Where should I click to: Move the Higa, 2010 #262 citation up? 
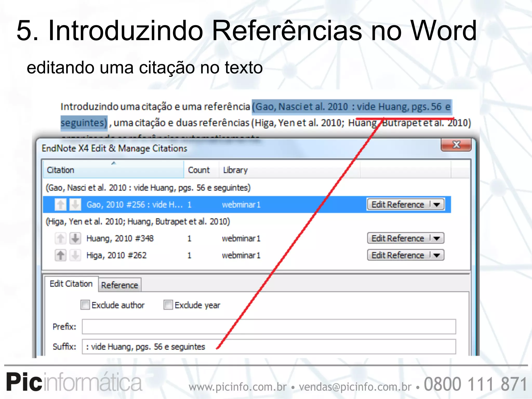61,255
